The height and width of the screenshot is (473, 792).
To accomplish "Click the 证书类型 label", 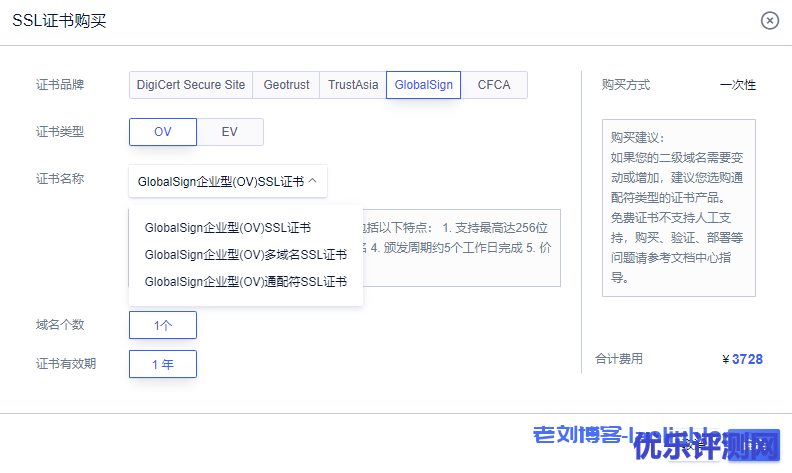I will point(60,132).
